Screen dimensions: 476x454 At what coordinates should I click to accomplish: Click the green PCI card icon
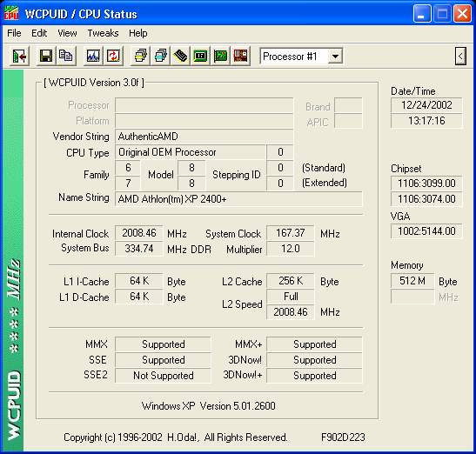220,57
